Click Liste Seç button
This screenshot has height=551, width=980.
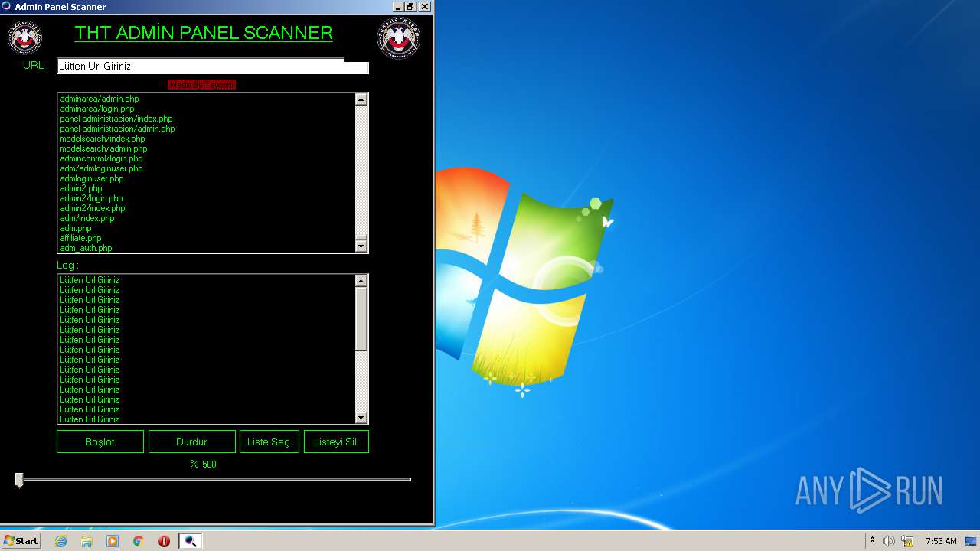[269, 442]
